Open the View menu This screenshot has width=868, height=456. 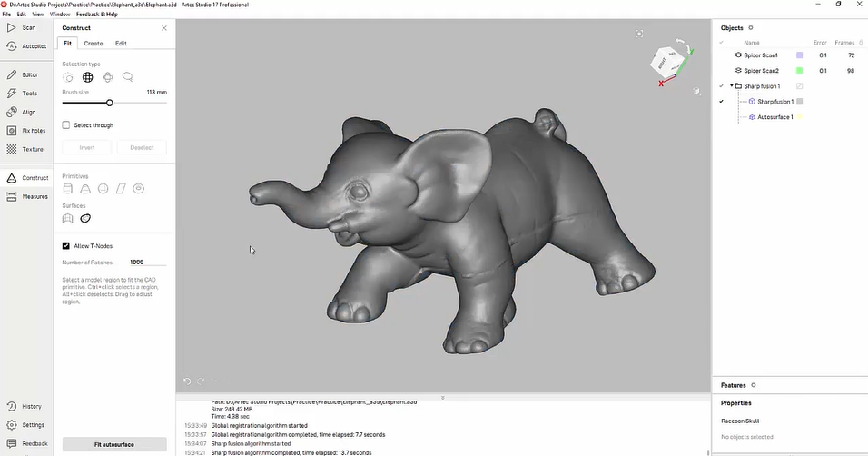pyautogui.click(x=37, y=14)
